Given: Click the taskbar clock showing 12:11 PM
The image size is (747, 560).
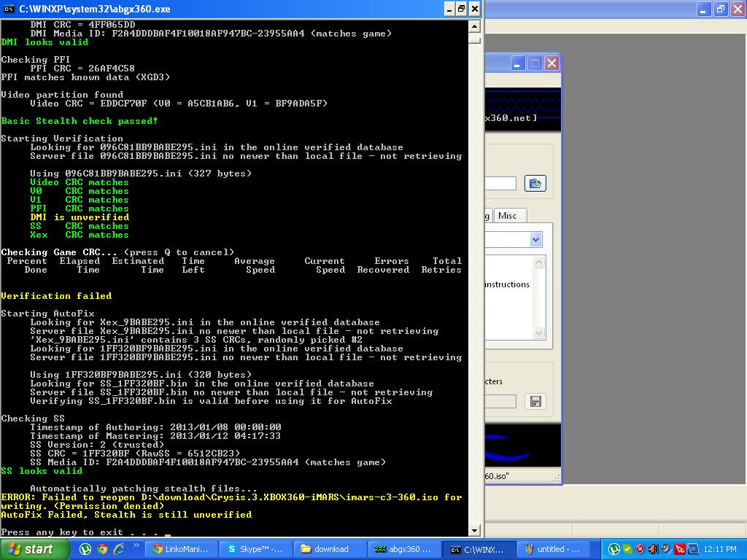Looking at the screenshot, I should (719, 549).
